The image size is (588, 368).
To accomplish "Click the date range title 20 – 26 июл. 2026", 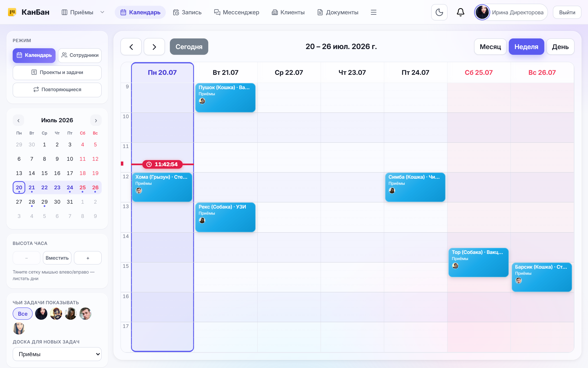I will click(x=341, y=46).
